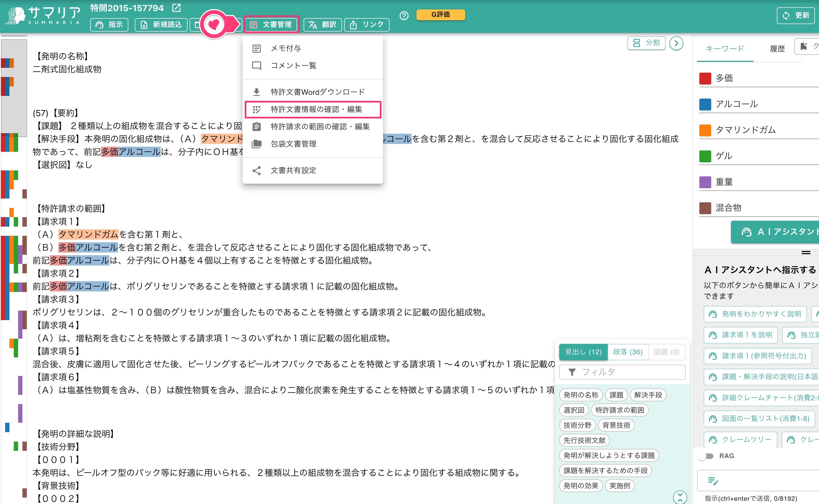Click the AIアシスタント button
819x504 pixels.
point(775,232)
